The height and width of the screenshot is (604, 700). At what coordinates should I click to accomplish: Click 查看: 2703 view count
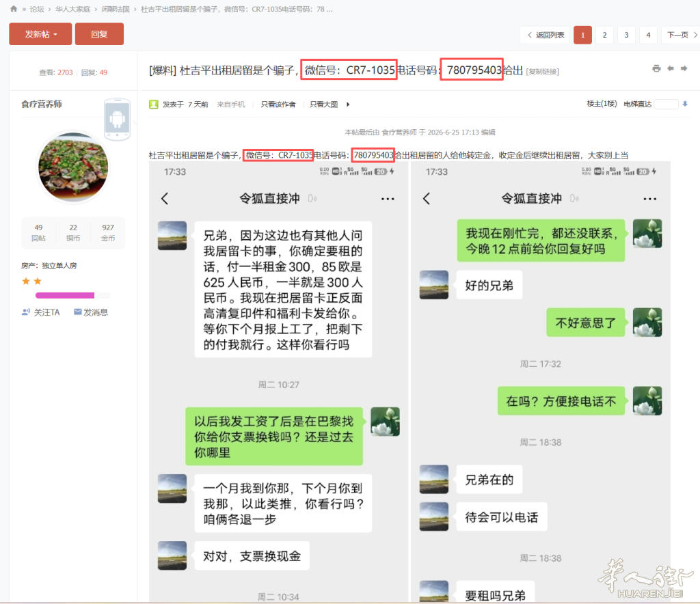click(x=56, y=72)
